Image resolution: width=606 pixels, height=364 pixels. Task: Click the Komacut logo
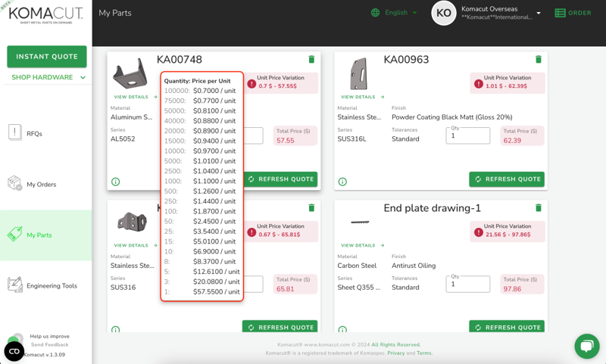(x=45, y=14)
